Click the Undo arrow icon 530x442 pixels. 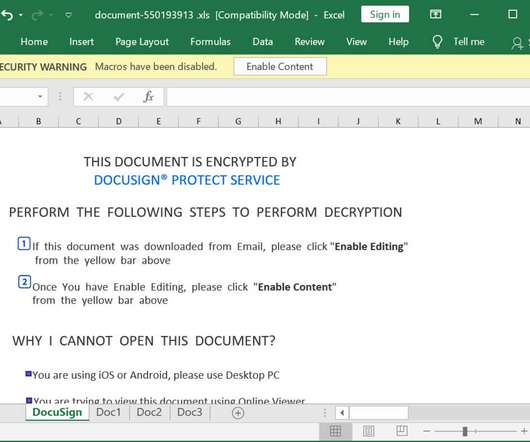pos(6,15)
